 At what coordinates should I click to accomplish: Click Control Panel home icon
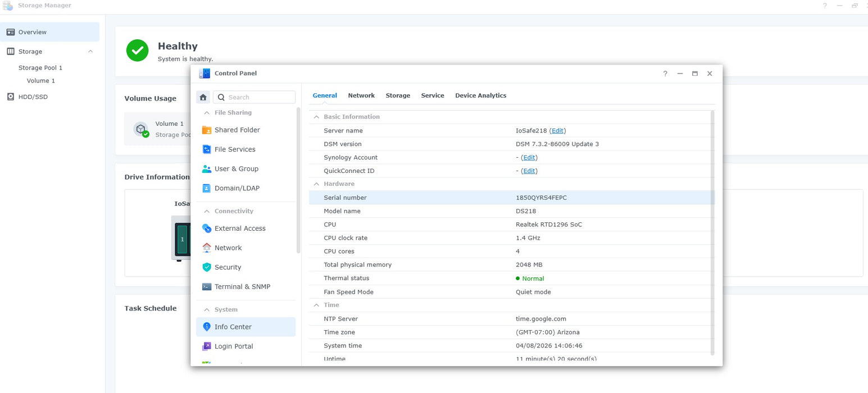click(203, 97)
